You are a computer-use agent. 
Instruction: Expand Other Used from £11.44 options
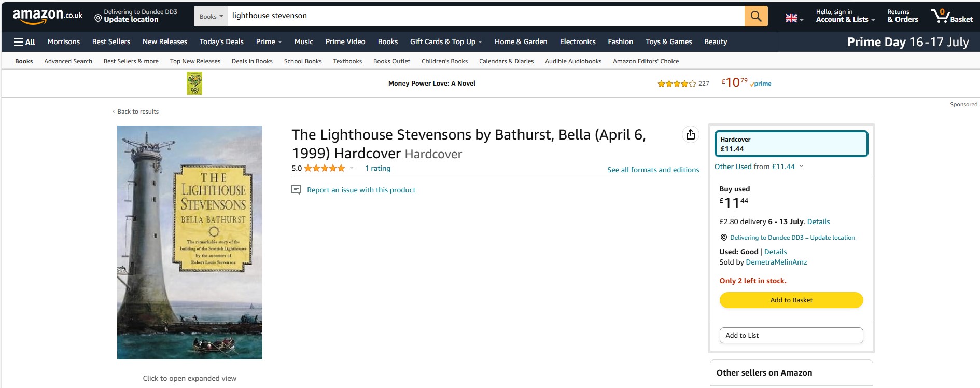759,167
